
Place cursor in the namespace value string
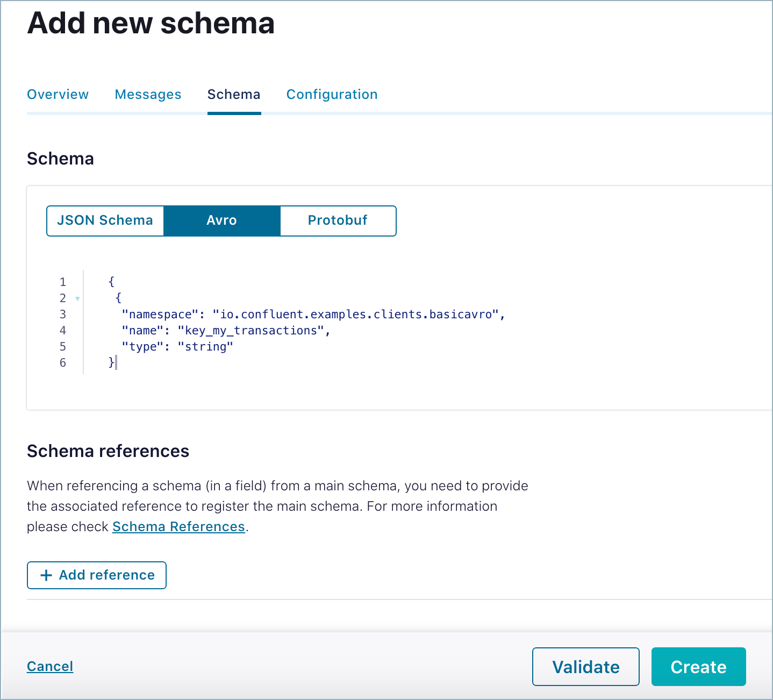click(x=356, y=315)
